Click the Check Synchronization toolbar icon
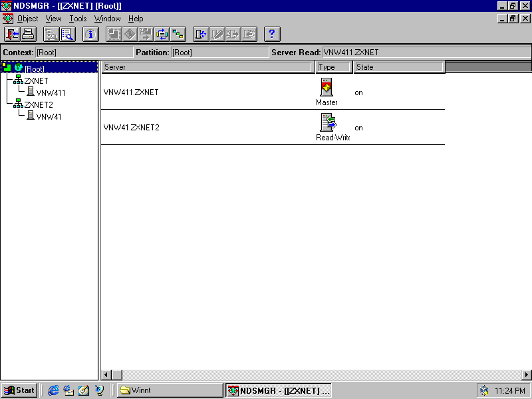Screen dimensions: 532x399 click(162, 35)
